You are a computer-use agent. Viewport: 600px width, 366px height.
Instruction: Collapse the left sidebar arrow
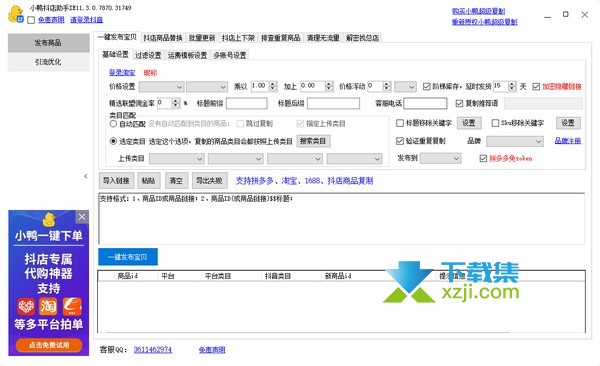pos(86,176)
